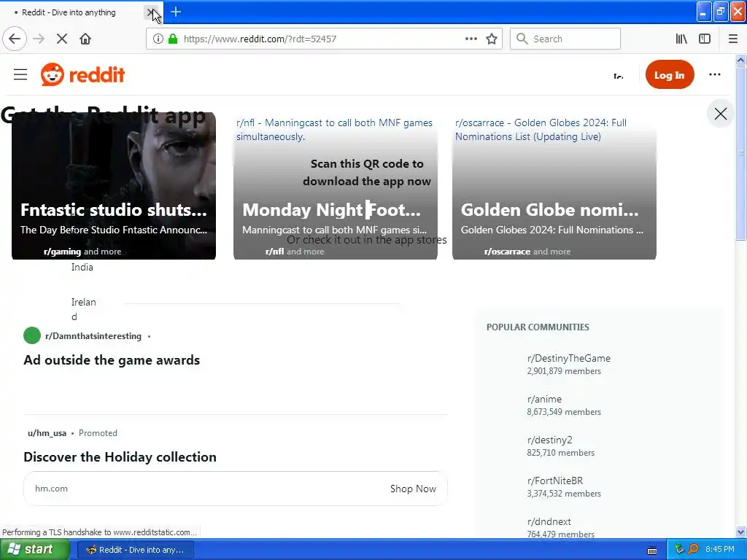
Task: Open a new tab with plus button
Action: tap(176, 12)
